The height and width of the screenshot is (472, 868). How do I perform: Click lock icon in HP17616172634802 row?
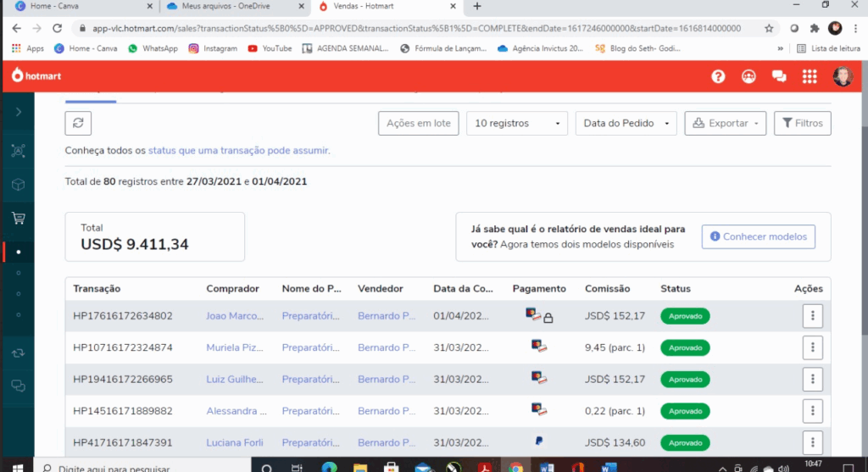548,318
